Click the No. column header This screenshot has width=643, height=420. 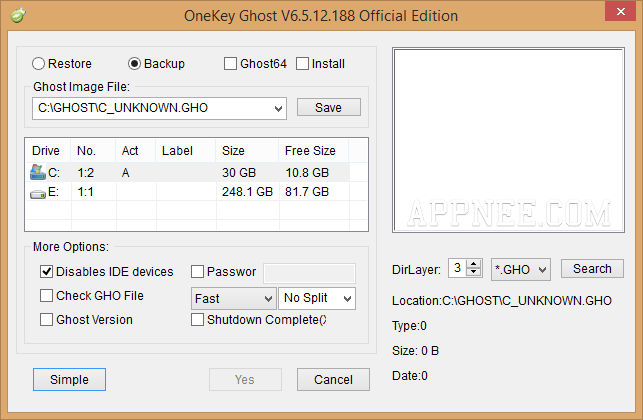pyautogui.click(x=93, y=151)
